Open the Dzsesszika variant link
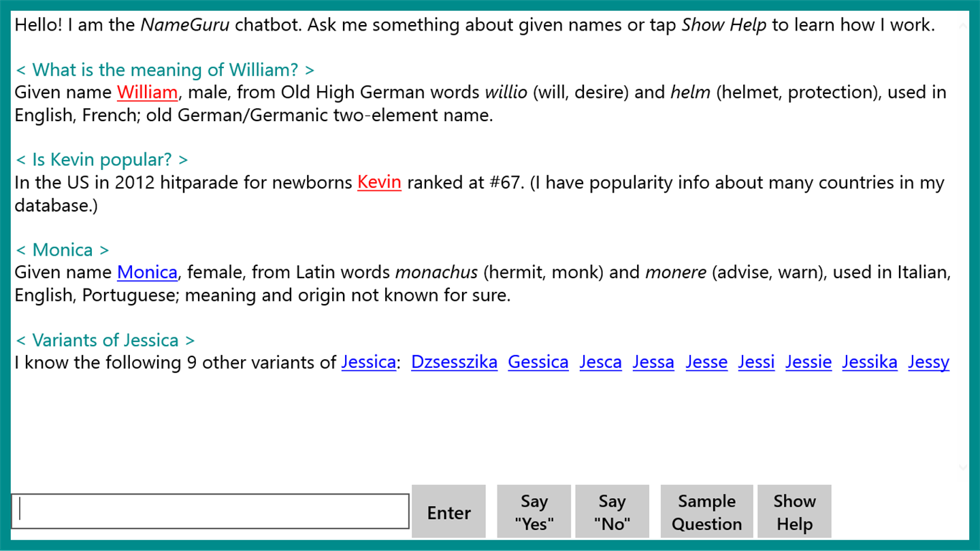The width and height of the screenshot is (980, 551). [x=454, y=363]
